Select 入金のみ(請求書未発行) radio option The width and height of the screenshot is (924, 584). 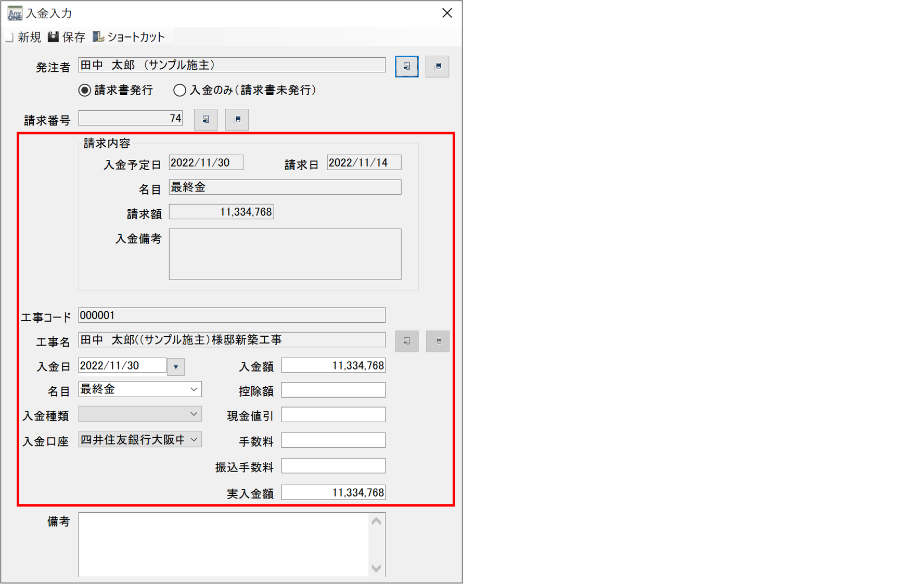click(179, 91)
